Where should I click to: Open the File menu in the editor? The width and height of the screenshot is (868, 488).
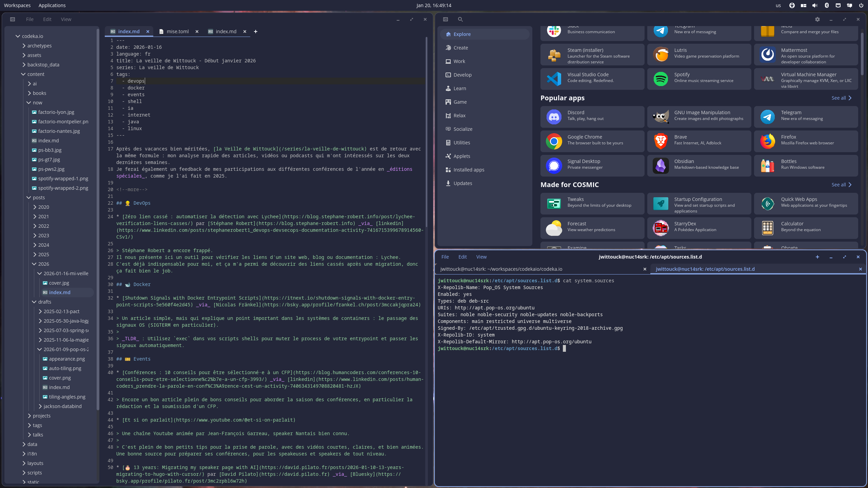[x=29, y=19]
